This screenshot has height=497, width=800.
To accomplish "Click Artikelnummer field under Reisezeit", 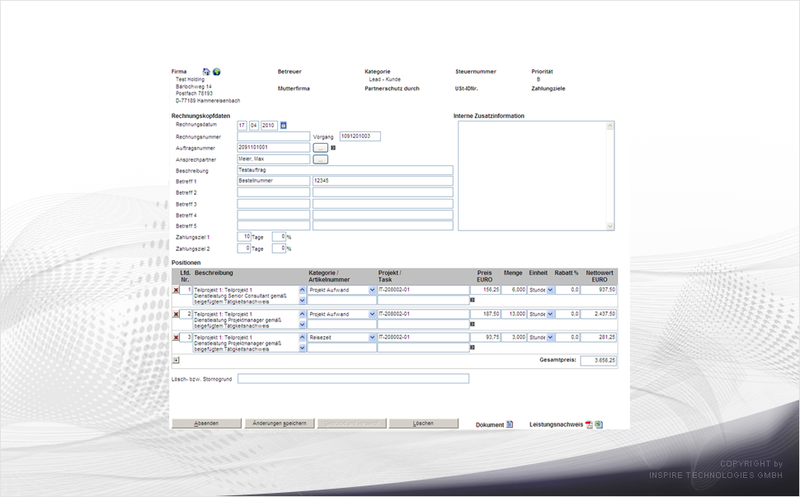I will tap(342, 347).
